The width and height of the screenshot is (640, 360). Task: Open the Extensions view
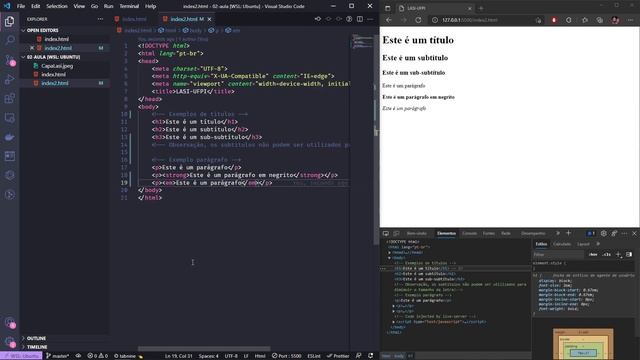click(x=9, y=98)
